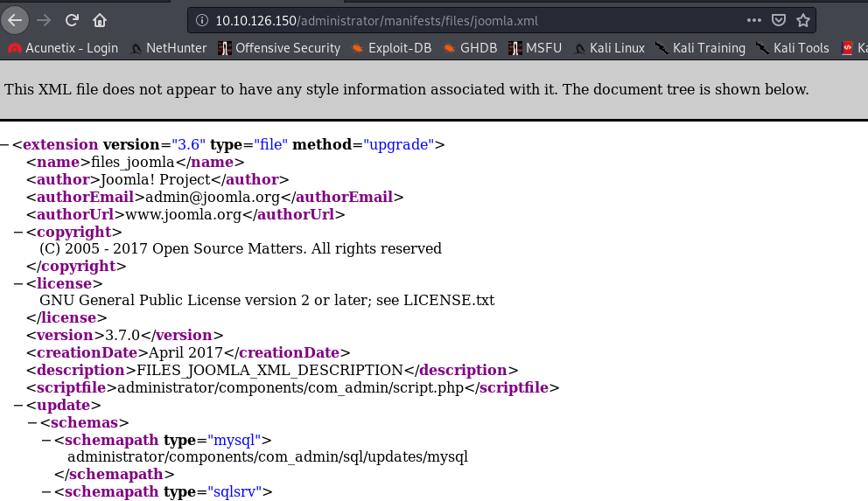Click the mysql updates schema path text

(x=268, y=456)
